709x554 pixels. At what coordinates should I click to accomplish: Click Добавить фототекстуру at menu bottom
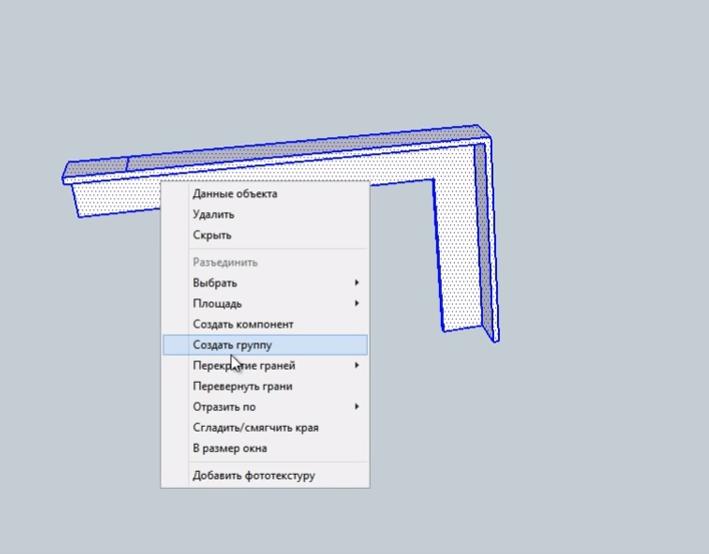coord(253,476)
